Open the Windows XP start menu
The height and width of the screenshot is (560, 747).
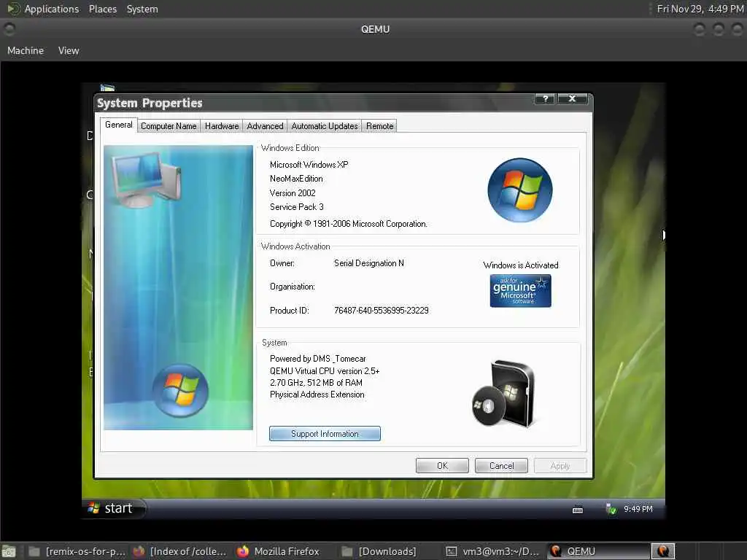pyautogui.click(x=114, y=508)
